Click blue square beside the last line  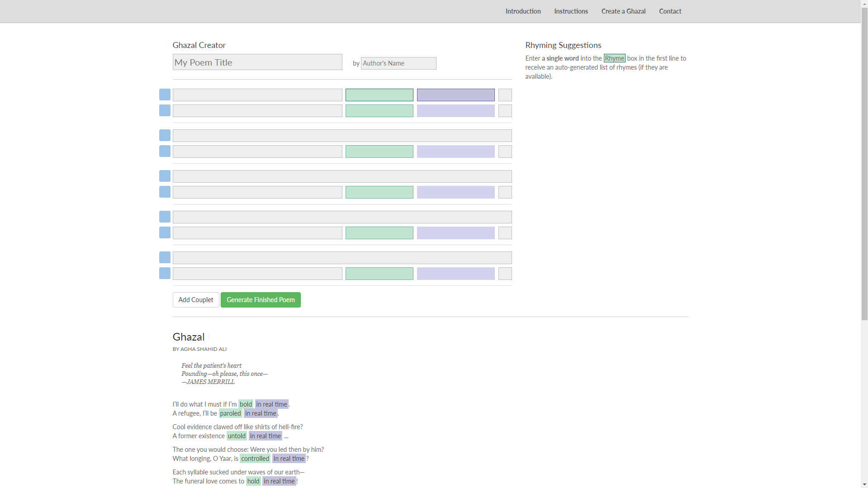coord(165,273)
